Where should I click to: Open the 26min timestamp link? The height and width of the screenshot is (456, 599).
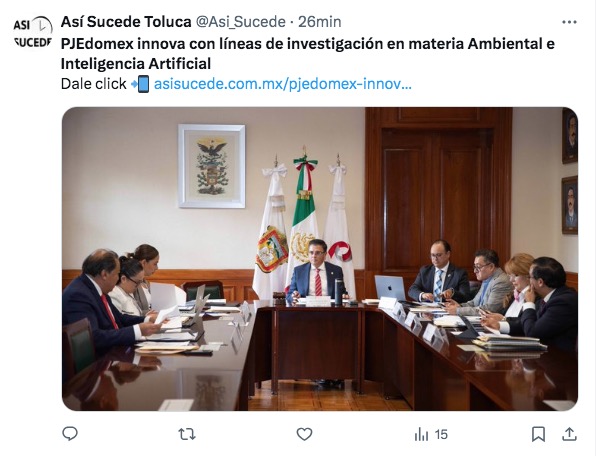tap(320, 22)
